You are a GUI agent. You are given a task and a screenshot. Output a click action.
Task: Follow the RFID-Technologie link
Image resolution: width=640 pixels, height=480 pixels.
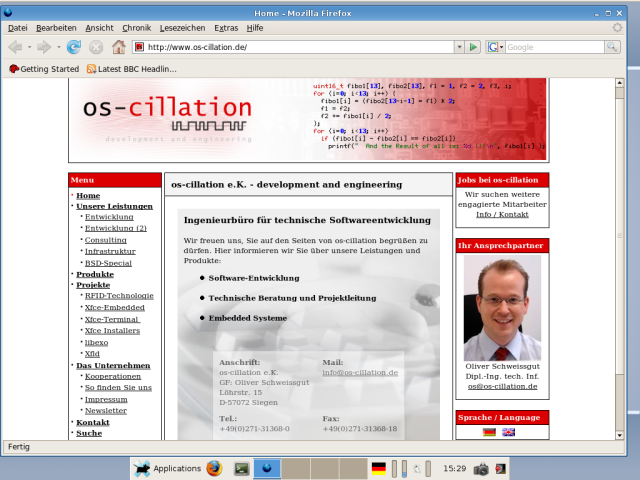coord(119,295)
